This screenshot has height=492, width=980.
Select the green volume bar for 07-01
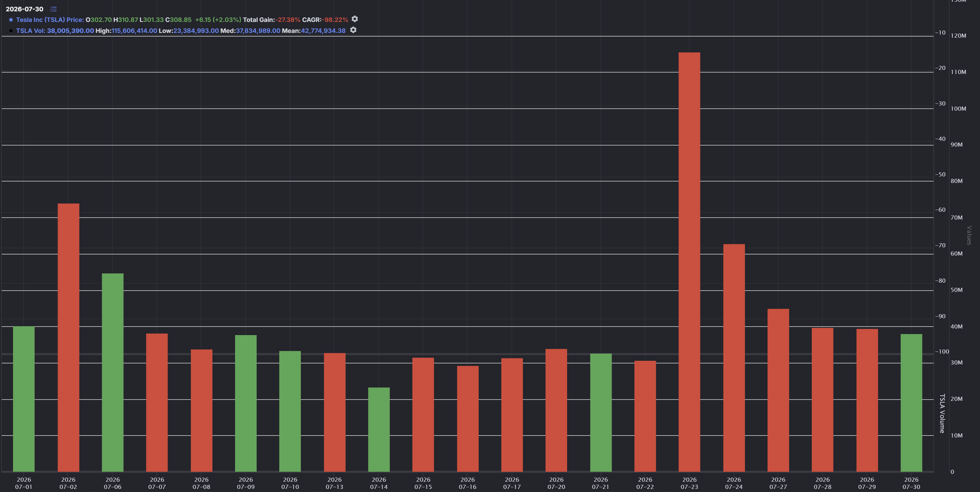point(24,399)
